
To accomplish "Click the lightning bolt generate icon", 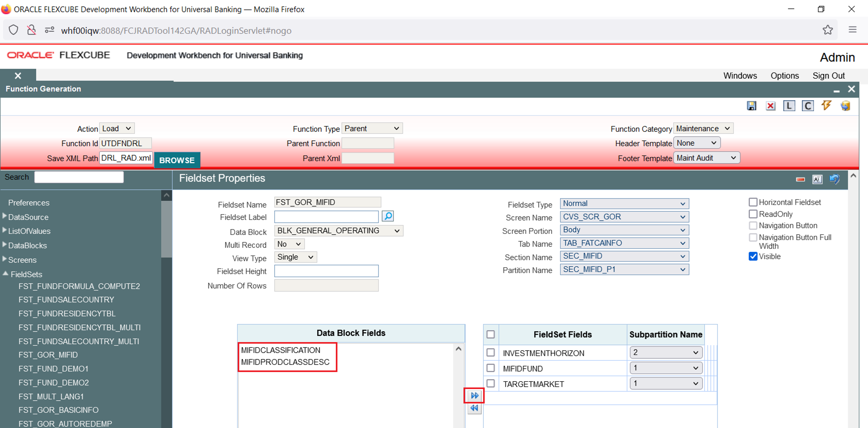I will click(826, 106).
